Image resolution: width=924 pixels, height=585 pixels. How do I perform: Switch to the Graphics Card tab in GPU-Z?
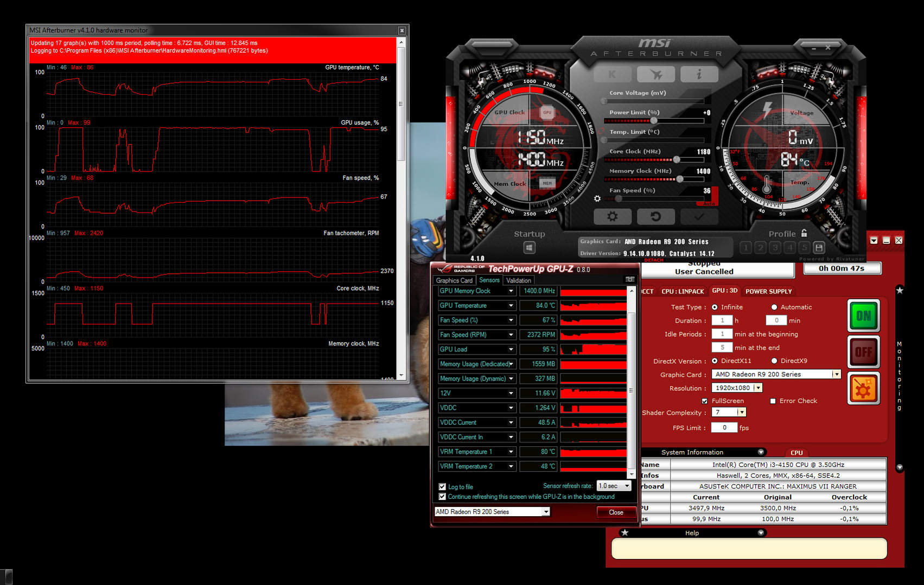tap(454, 280)
